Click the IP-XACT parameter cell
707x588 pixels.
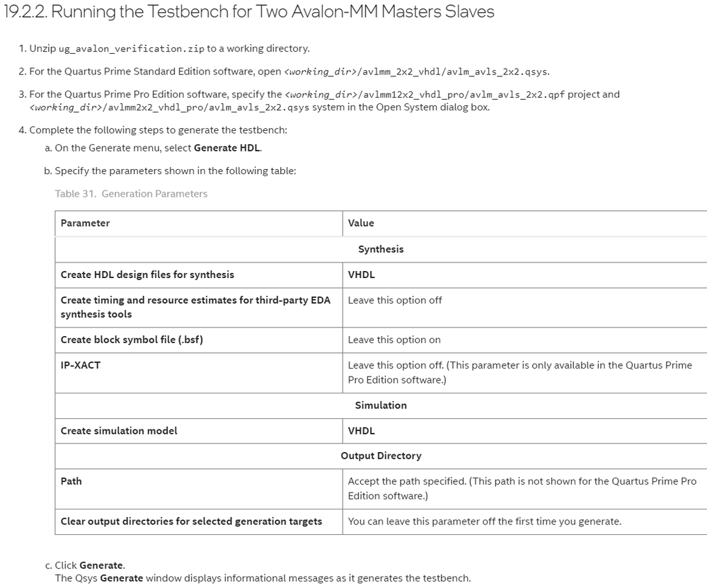81,365
